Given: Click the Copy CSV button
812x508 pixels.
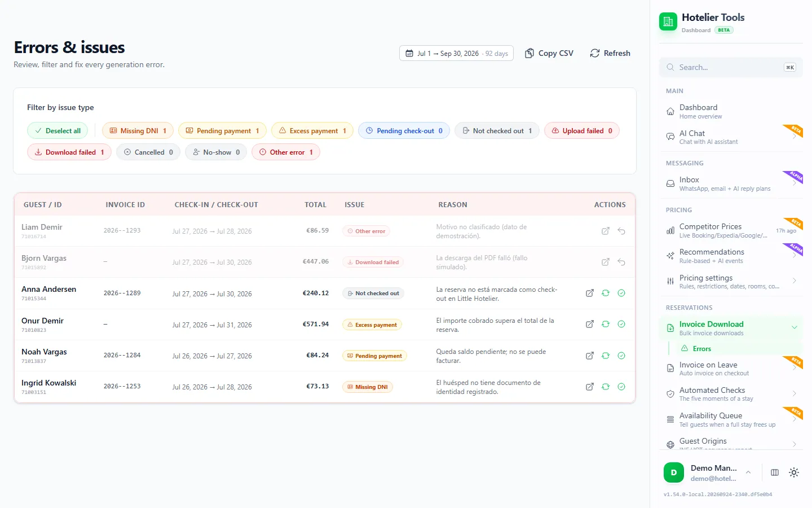Looking at the screenshot, I should pos(549,53).
